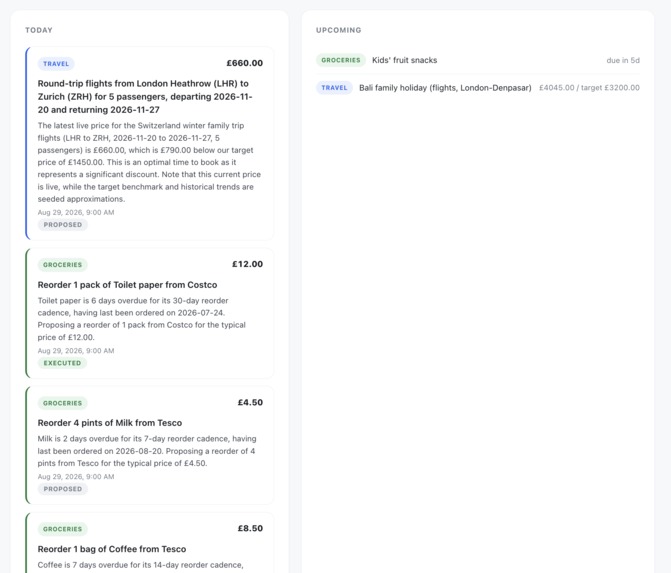This screenshot has height=573, width=671.
Task: Click the TRAVEL tag beside Bali family holiday
Action: [x=334, y=88]
